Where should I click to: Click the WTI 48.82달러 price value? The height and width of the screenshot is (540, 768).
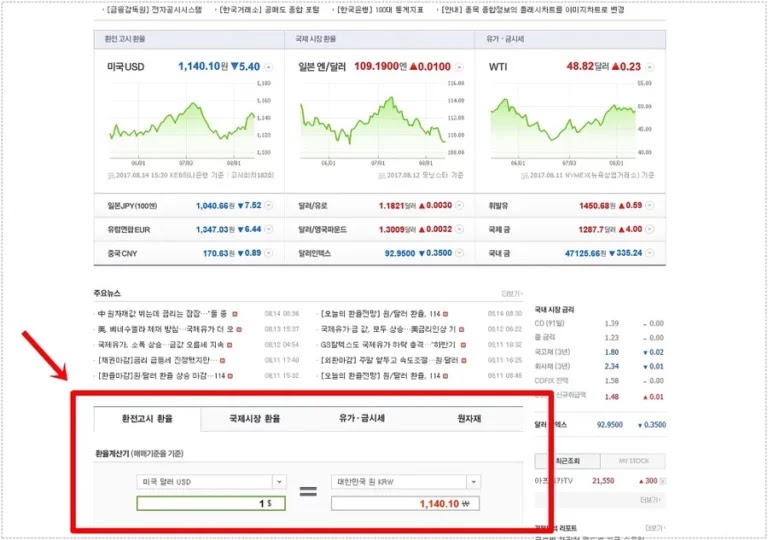(x=588, y=67)
